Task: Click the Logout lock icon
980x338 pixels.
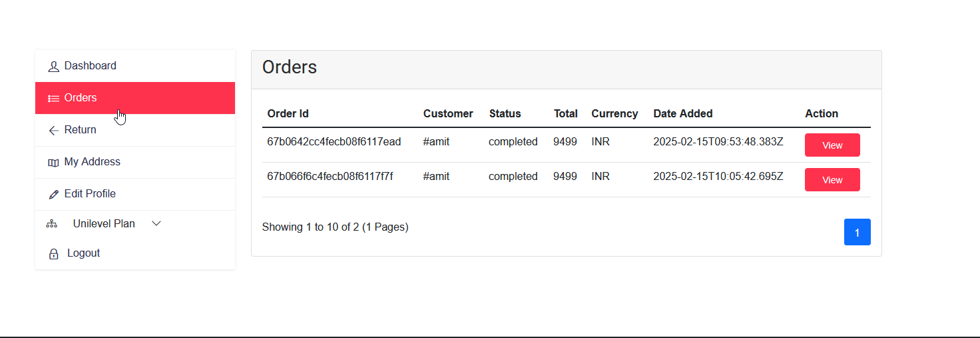Action: [x=54, y=254]
